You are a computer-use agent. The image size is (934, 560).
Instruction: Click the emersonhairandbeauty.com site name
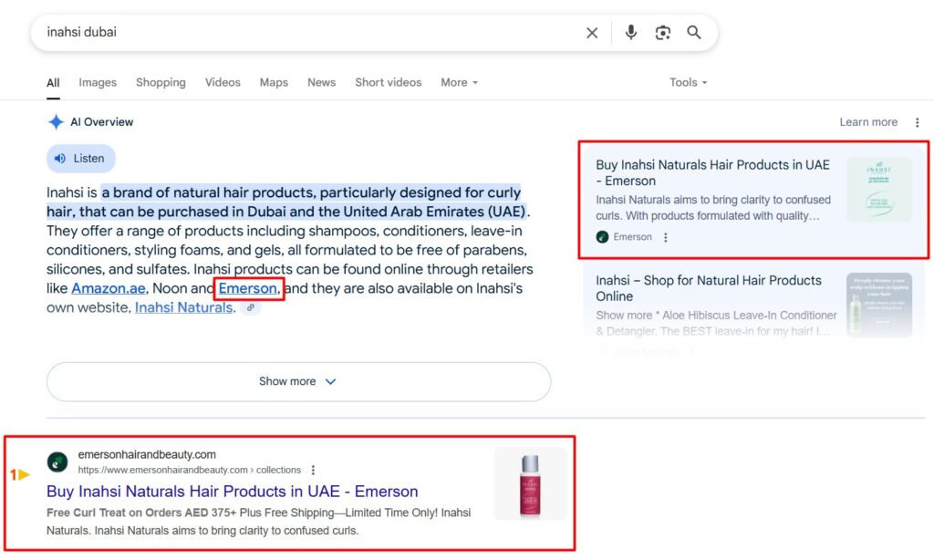pos(147,454)
